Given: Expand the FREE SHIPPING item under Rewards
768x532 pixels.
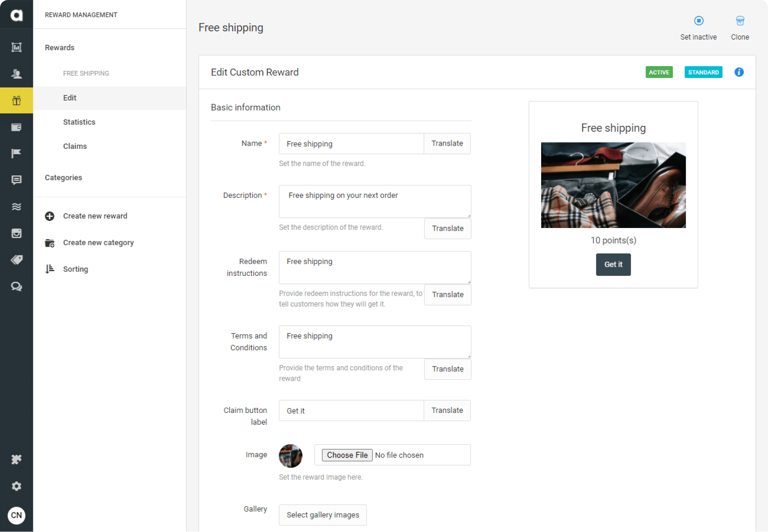Looking at the screenshot, I should [86, 73].
